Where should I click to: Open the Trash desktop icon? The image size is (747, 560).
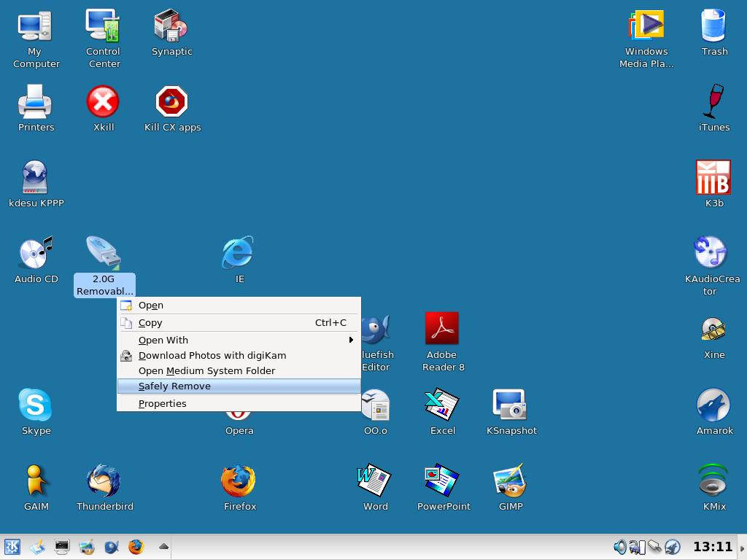[713, 26]
